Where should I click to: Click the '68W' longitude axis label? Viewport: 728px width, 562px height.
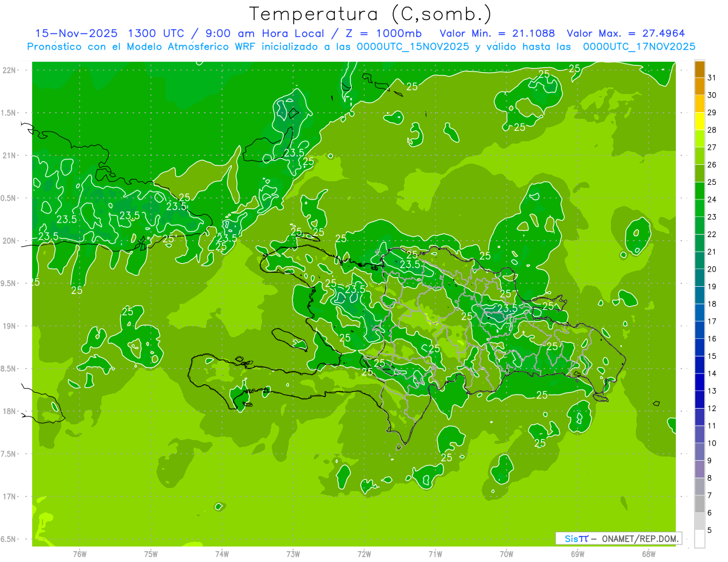click(649, 554)
